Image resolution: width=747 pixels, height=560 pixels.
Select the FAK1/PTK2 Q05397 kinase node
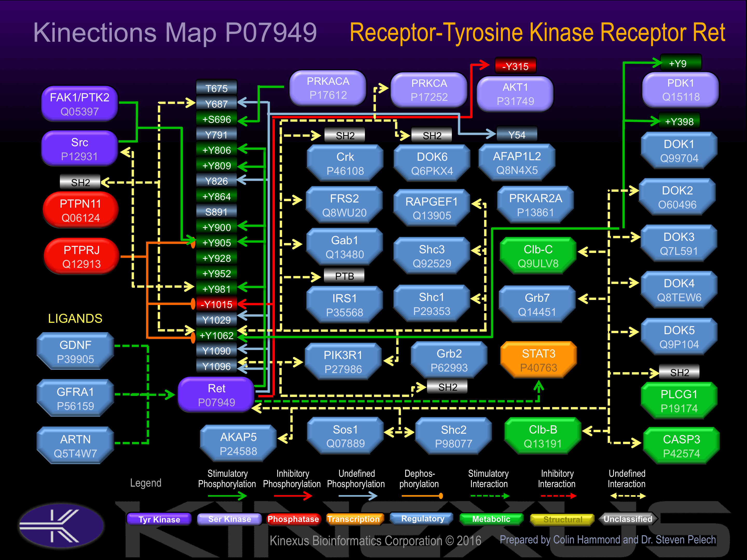80,104
